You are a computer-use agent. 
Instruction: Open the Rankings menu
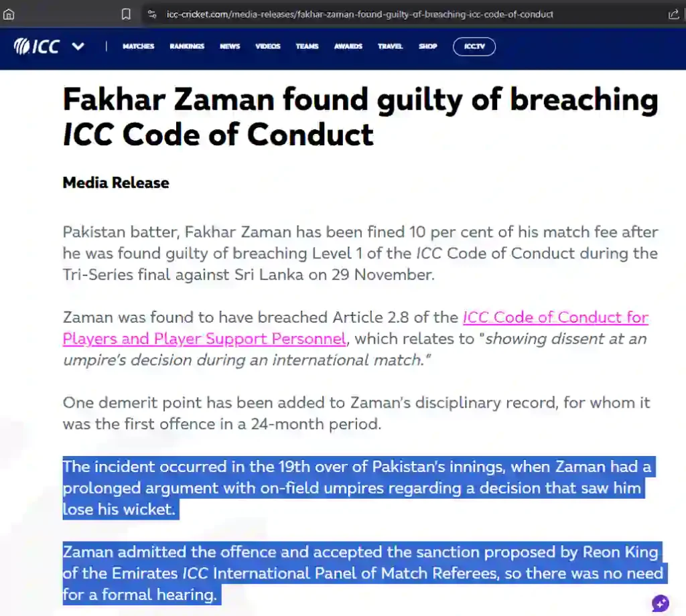[x=187, y=46]
